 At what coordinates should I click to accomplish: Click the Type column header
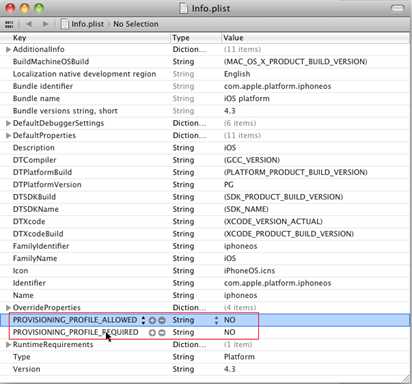coord(181,38)
